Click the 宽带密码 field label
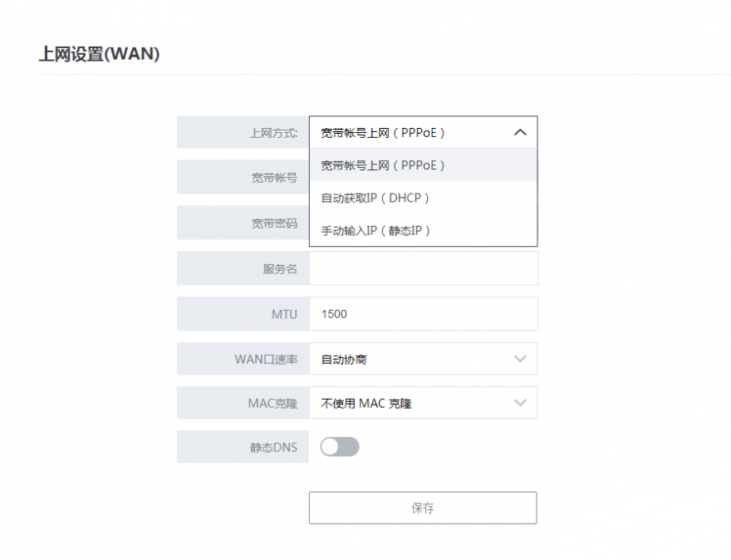 [275, 224]
